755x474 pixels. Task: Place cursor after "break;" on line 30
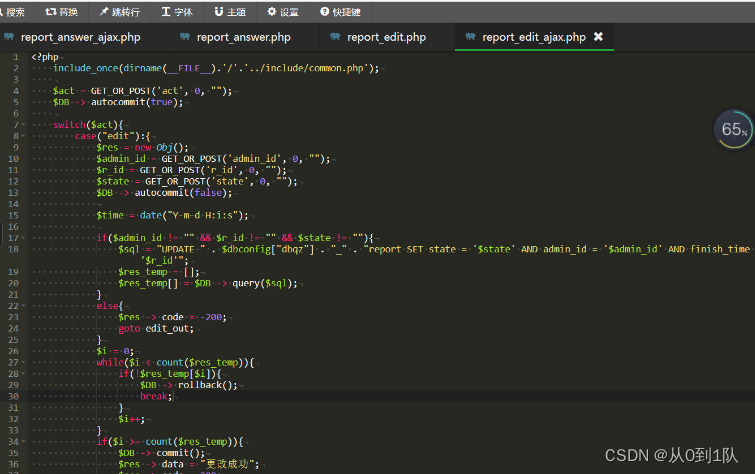pyautogui.click(x=173, y=396)
